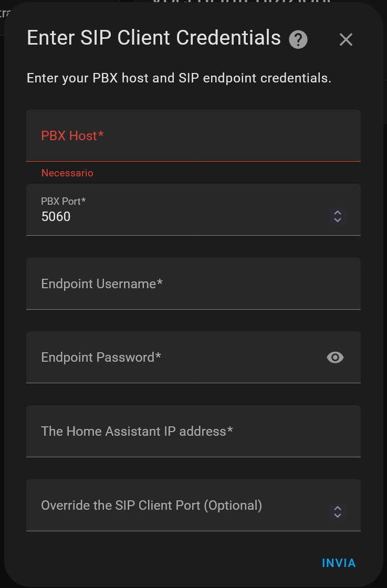Focus the Endpoint Username field
387x588 pixels.
[158, 283]
